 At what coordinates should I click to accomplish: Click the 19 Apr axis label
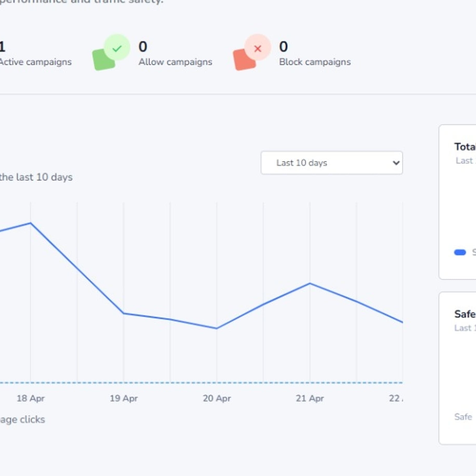click(124, 398)
